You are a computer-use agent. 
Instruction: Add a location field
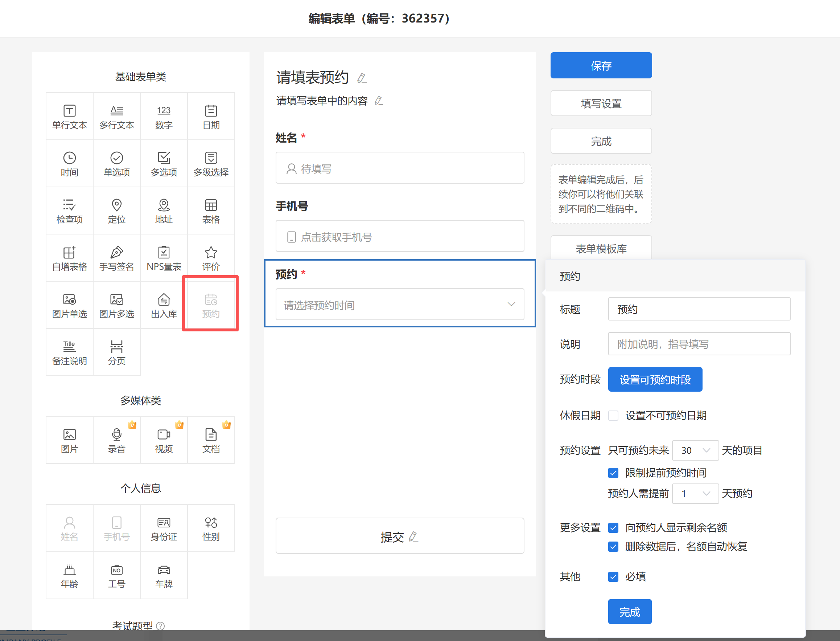click(117, 211)
